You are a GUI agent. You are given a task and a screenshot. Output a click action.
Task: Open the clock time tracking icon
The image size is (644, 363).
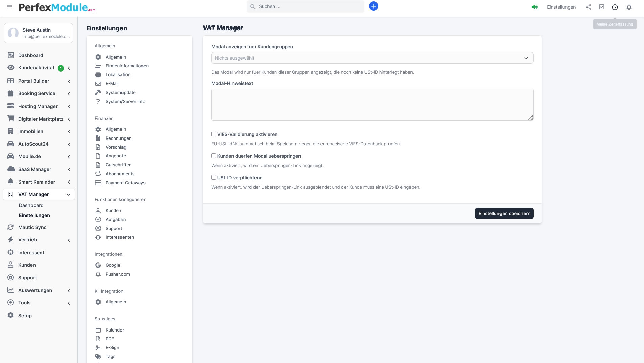615,7
